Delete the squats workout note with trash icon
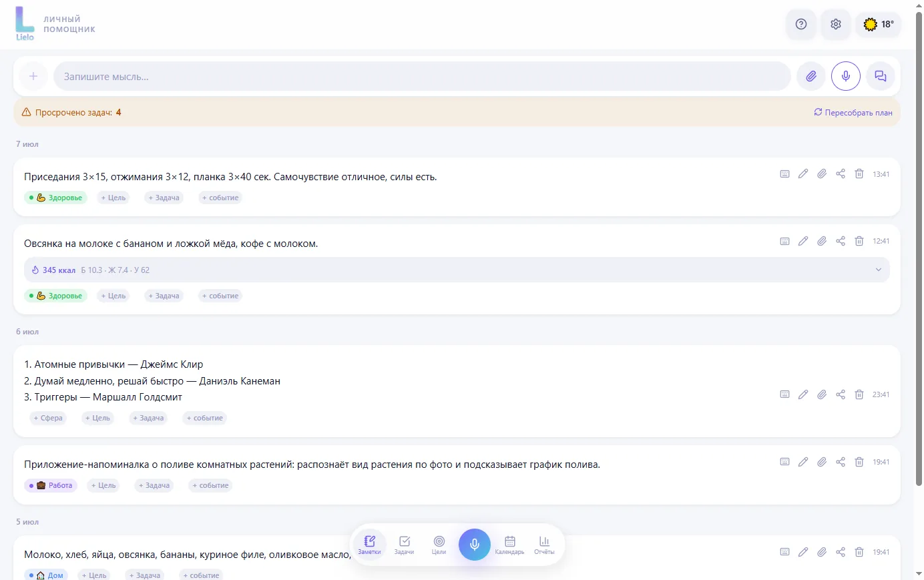This screenshot has height=580, width=924. [859, 174]
